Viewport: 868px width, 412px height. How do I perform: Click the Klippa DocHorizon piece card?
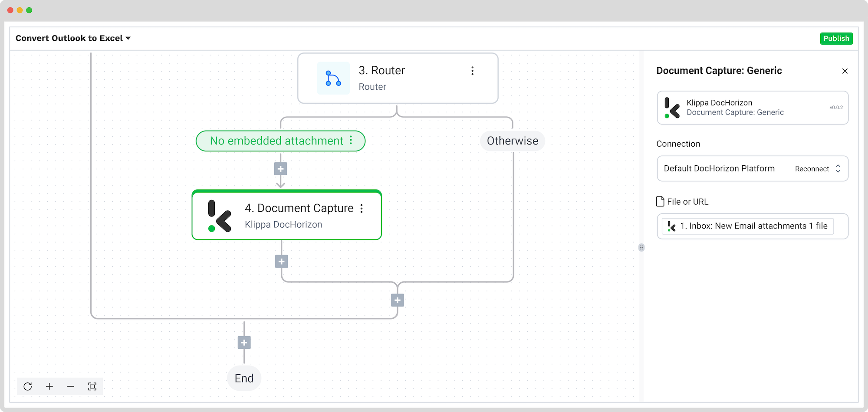[753, 108]
